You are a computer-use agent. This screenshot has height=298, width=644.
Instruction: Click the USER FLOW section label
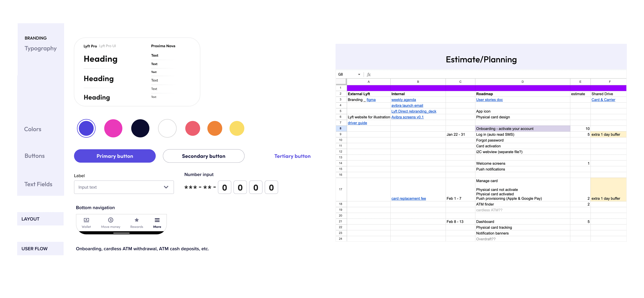click(35, 249)
